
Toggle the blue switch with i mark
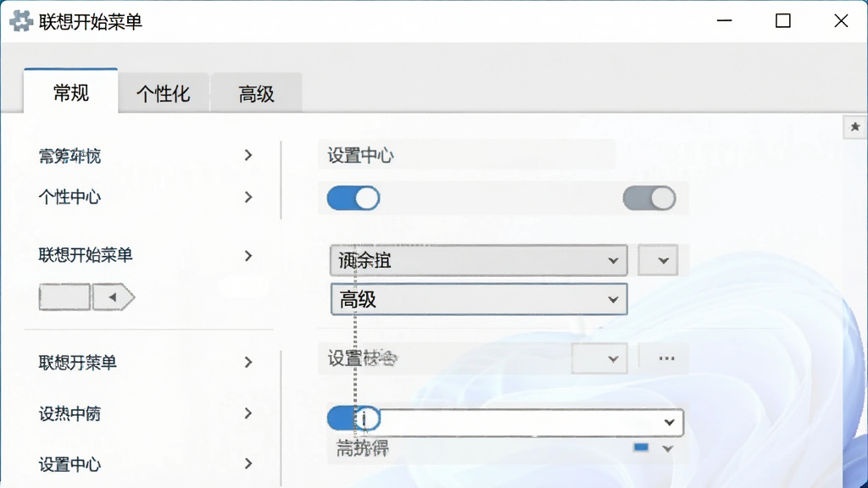click(353, 419)
